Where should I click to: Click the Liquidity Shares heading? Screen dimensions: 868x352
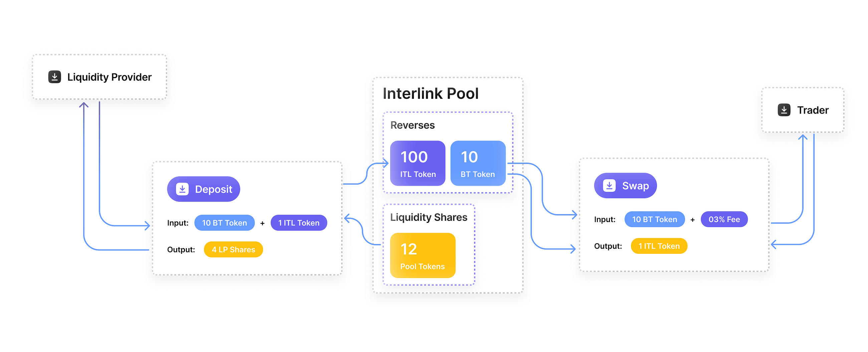(429, 217)
